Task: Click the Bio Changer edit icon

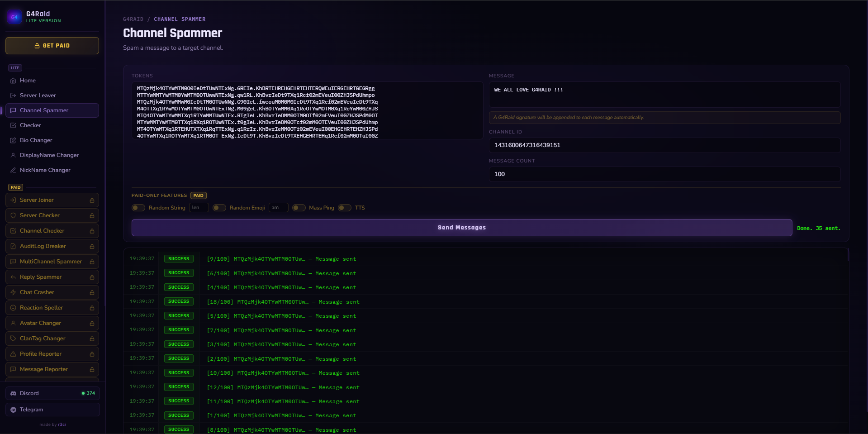Action: coord(13,140)
